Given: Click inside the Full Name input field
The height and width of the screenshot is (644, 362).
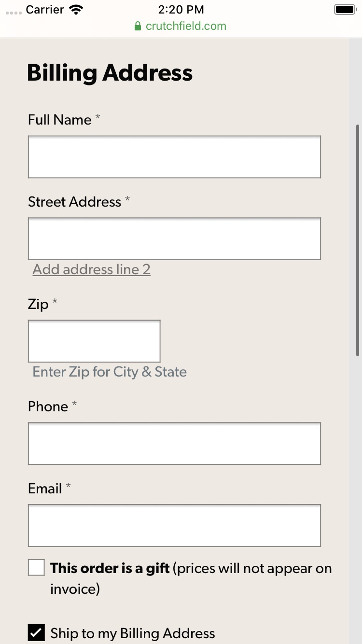Looking at the screenshot, I should 174,156.
